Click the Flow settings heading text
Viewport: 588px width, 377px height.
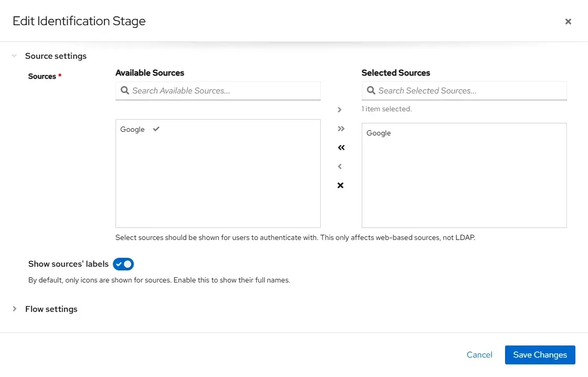(51, 309)
